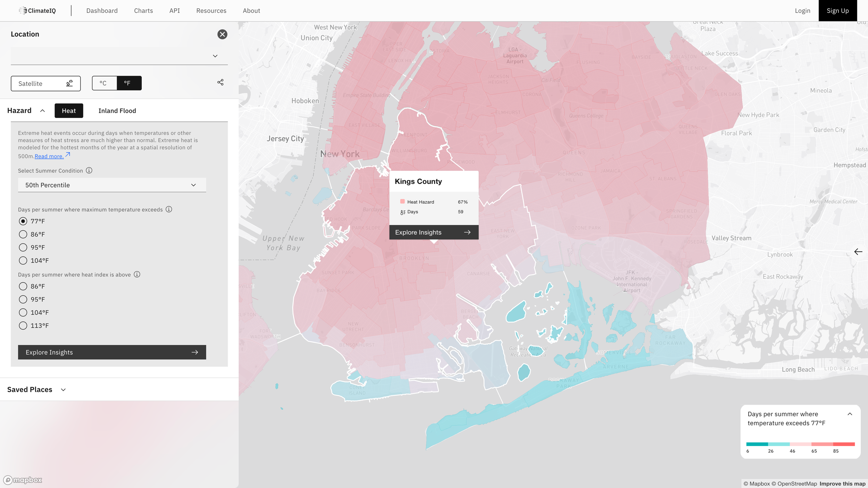This screenshot has width=868, height=488.
Task: Select the Heat hazard tab
Action: 69,111
